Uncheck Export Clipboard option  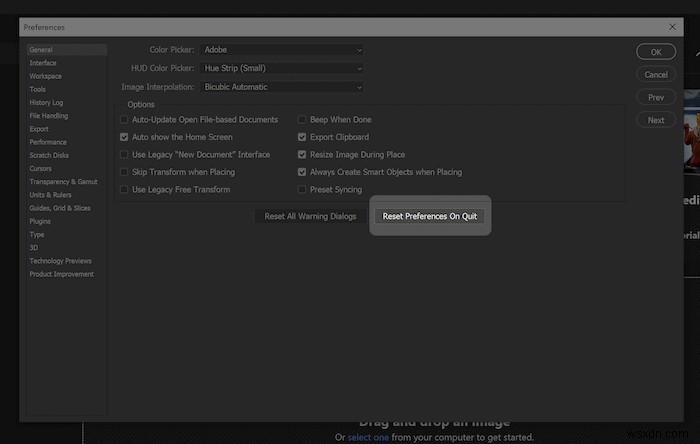302,137
